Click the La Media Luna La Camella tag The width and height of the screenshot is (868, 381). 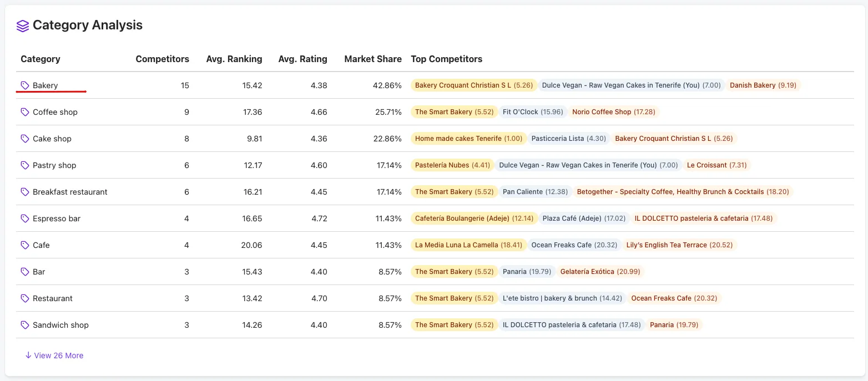click(468, 245)
